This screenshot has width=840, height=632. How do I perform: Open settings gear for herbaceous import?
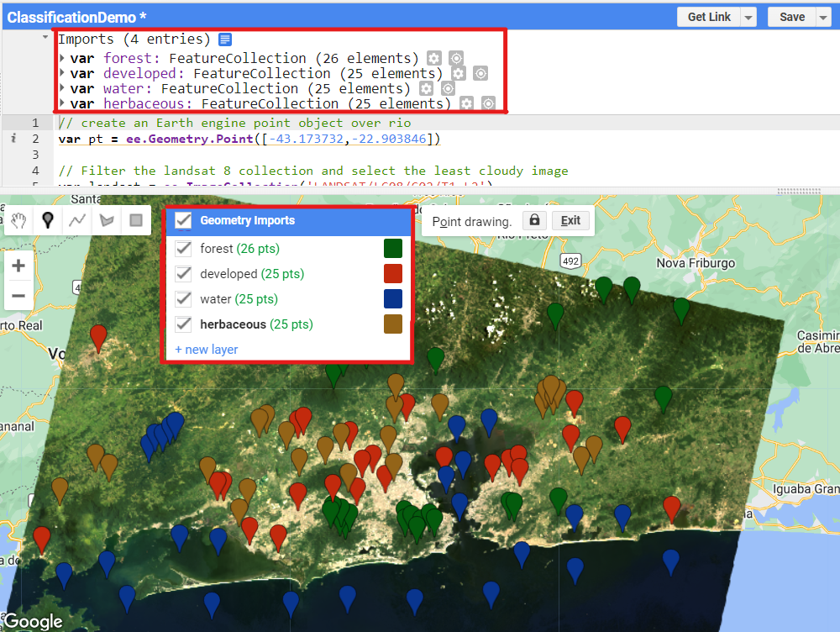tap(466, 103)
